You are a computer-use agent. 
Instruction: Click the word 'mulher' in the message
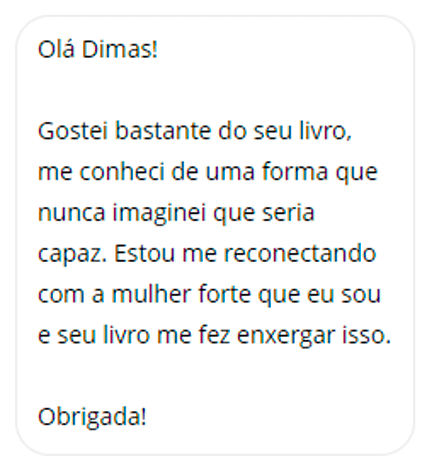coord(151,294)
